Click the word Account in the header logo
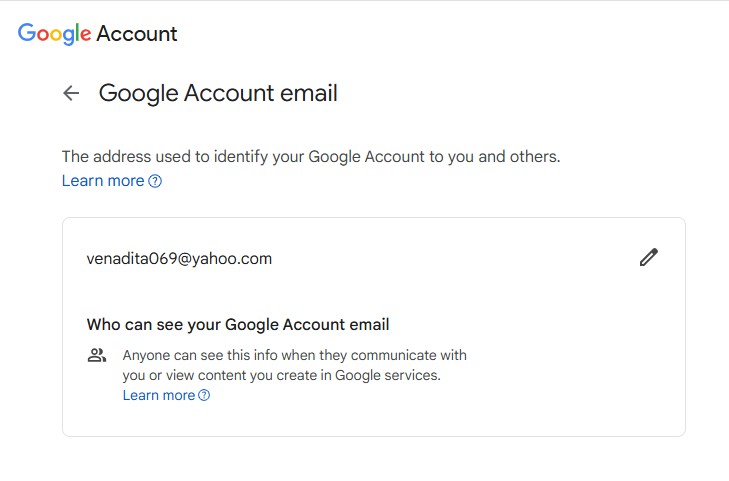 point(137,34)
